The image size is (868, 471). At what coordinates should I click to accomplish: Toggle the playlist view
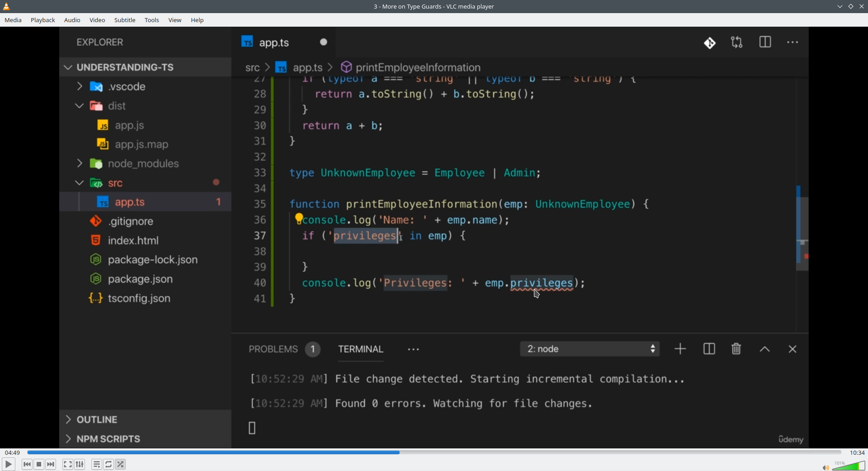97,465
